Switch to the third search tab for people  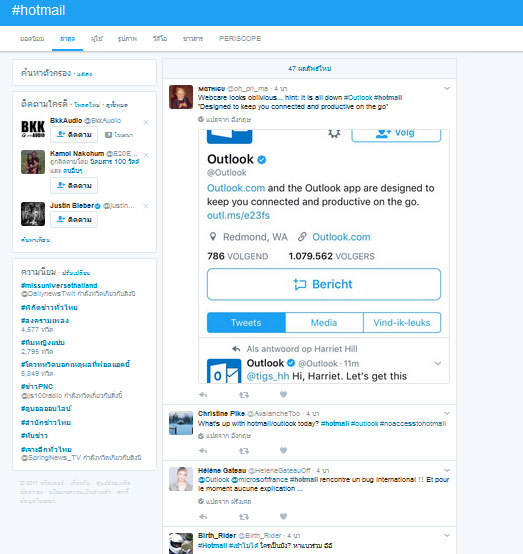pyautogui.click(x=97, y=39)
